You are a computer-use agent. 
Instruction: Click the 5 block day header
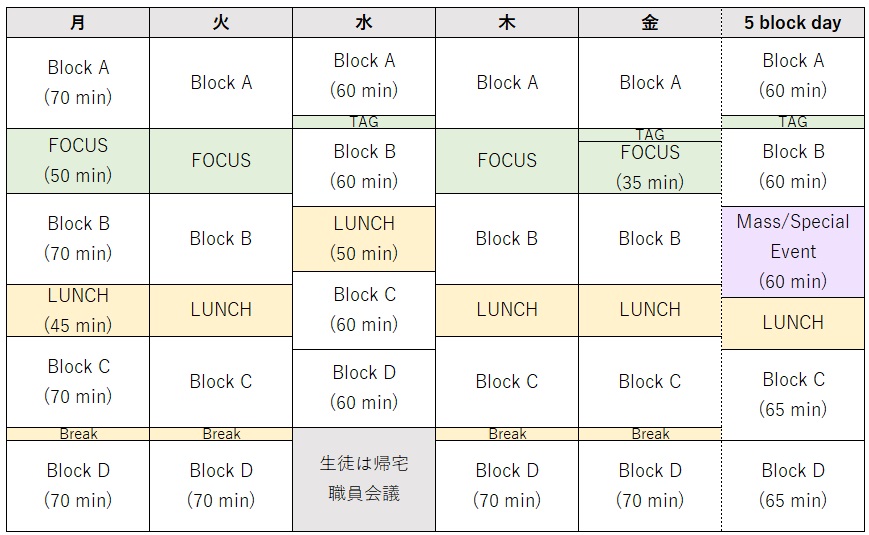(x=792, y=23)
